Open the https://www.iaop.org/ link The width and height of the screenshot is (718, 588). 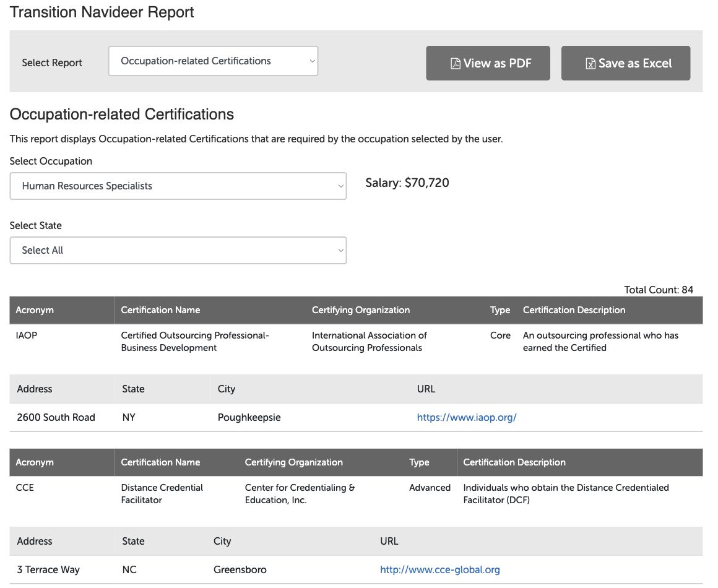coord(467,417)
